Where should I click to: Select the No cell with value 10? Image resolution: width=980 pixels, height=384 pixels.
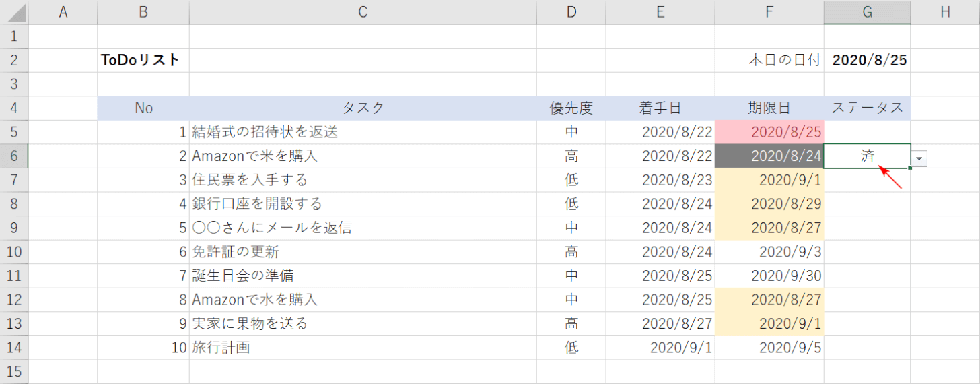(x=143, y=348)
